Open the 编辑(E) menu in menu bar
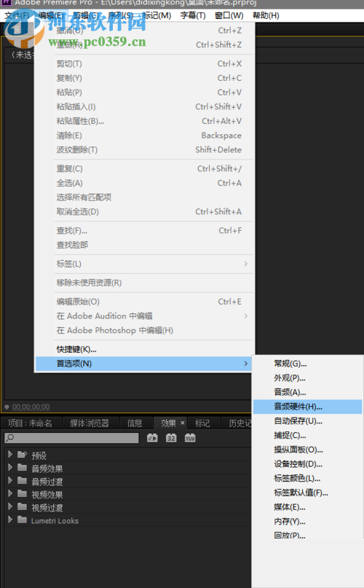364x588 pixels. tap(51, 15)
